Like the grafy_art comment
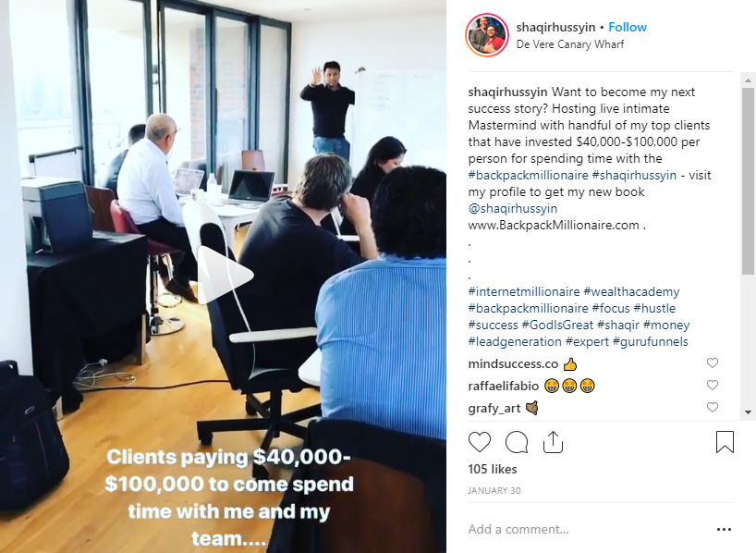 tap(713, 407)
